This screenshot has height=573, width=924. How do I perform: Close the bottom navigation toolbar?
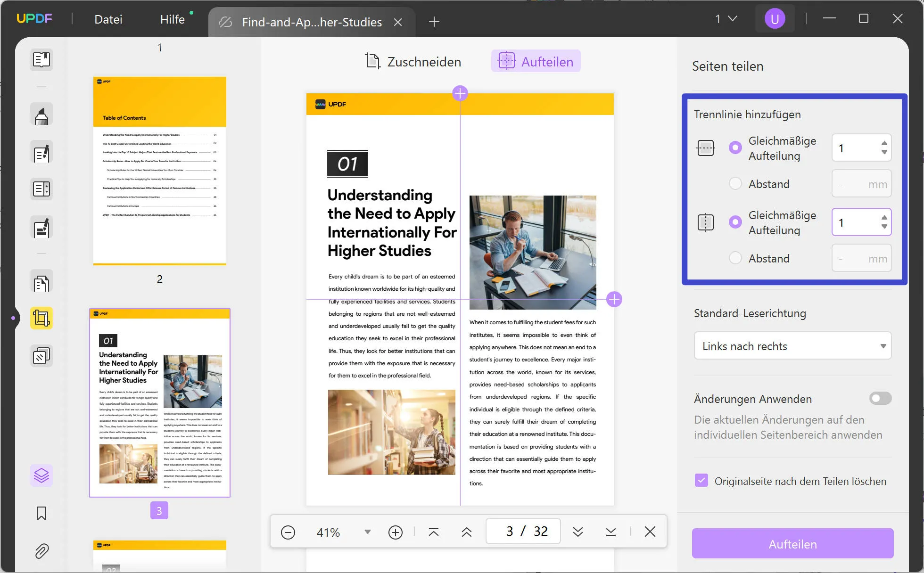pos(650,532)
